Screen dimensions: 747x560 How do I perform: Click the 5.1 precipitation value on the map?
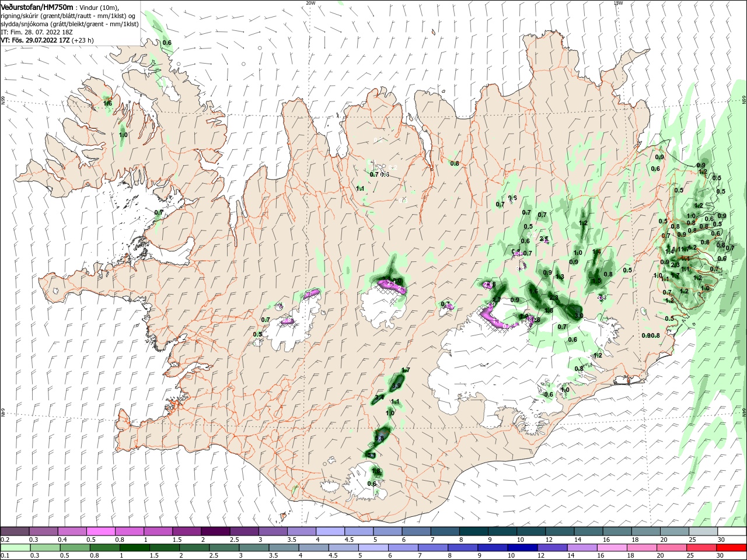coord(371,455)
